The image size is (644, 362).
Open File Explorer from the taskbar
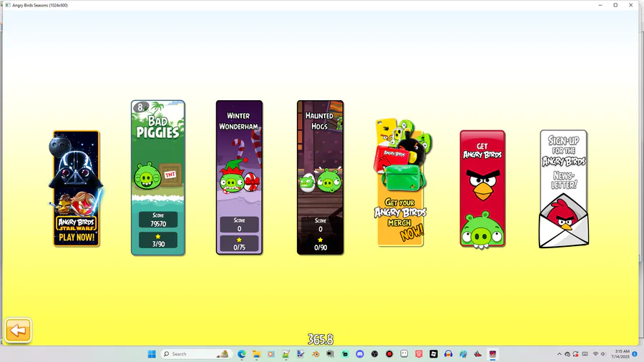pyautogui.click(x=256, y=354)
